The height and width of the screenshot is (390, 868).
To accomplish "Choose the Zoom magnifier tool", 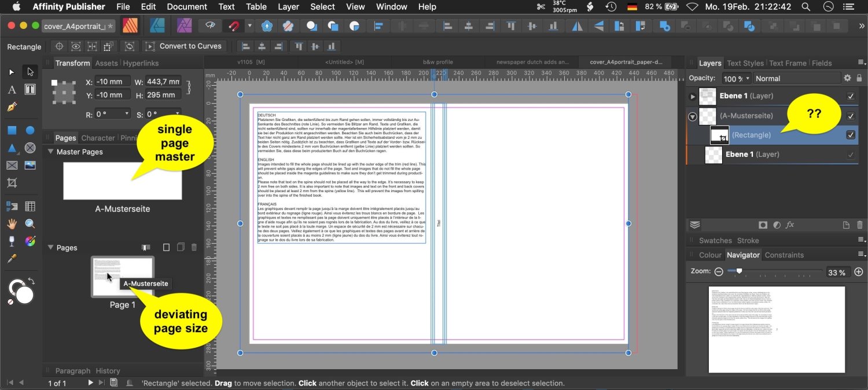I will [30, 224].
